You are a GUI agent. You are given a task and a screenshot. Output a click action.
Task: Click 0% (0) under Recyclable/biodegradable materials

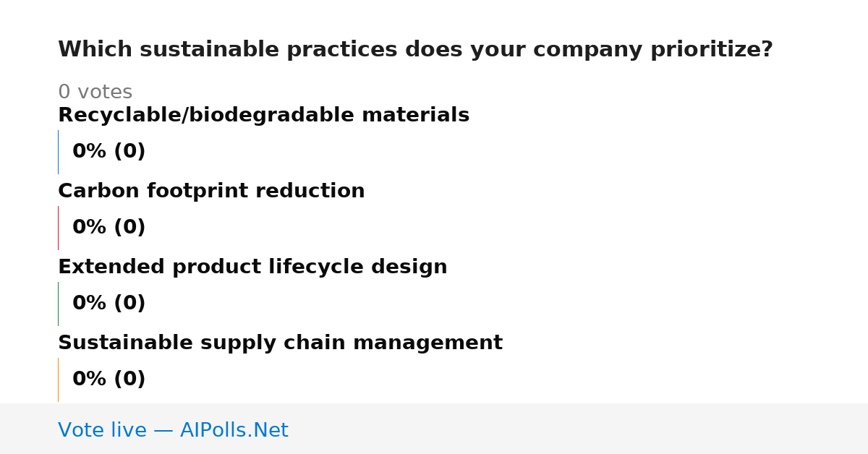click(x=109, y=152)
